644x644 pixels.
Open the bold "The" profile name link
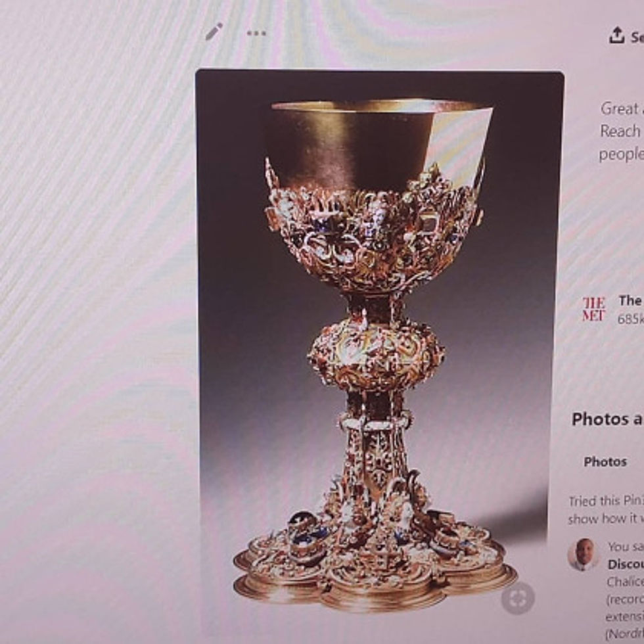pyautogui.click(x=630, y=301)
